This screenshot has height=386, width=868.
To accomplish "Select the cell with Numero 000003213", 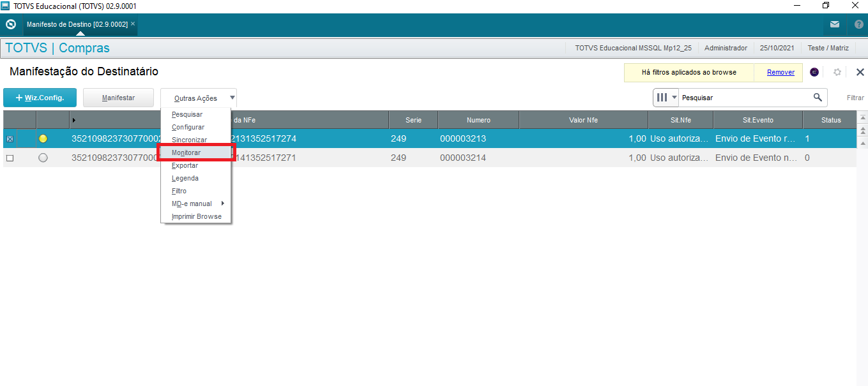I will point(478,138).
